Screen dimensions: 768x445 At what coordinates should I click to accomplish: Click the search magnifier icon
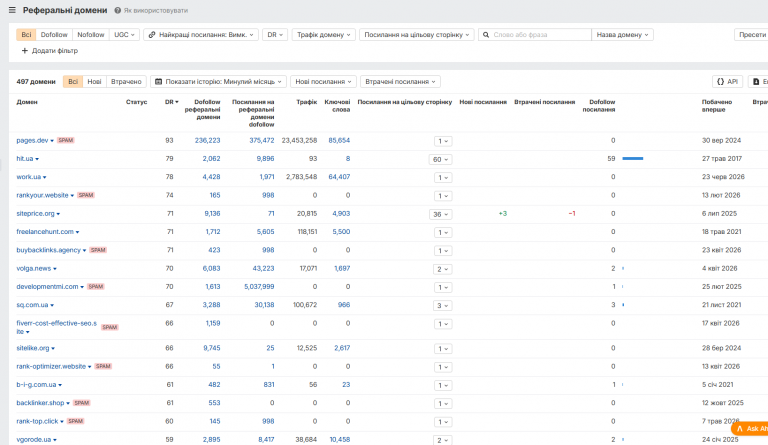click(x=486, y=35)
